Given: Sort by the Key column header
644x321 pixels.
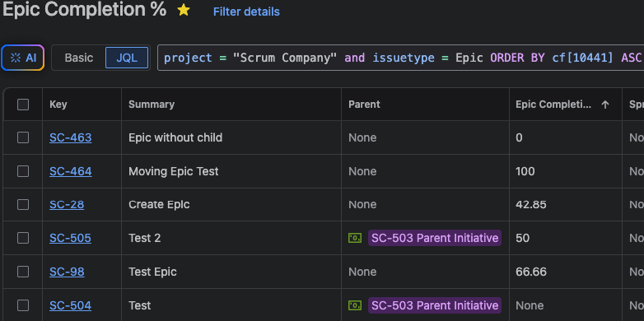Looking at the screenshot, I should (58, 105).
